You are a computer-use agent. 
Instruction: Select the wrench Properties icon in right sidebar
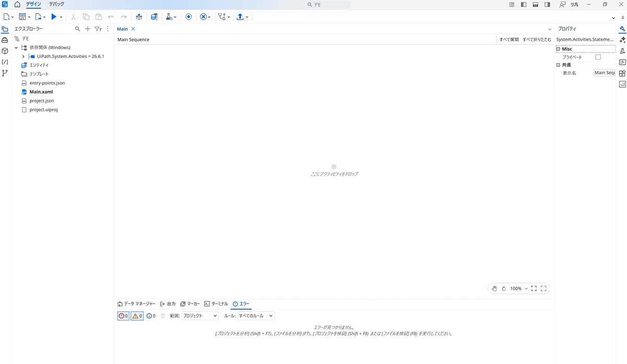622,29
